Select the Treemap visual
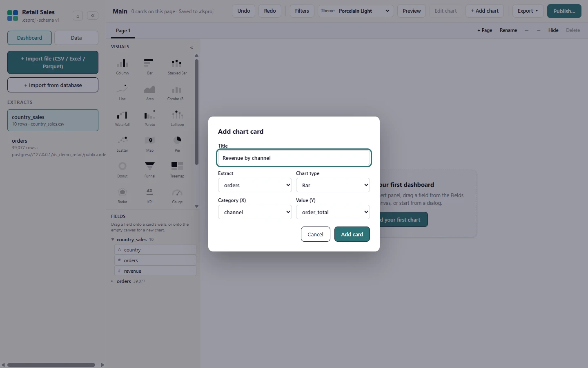588x368 pixels. [x=177, y=170]
